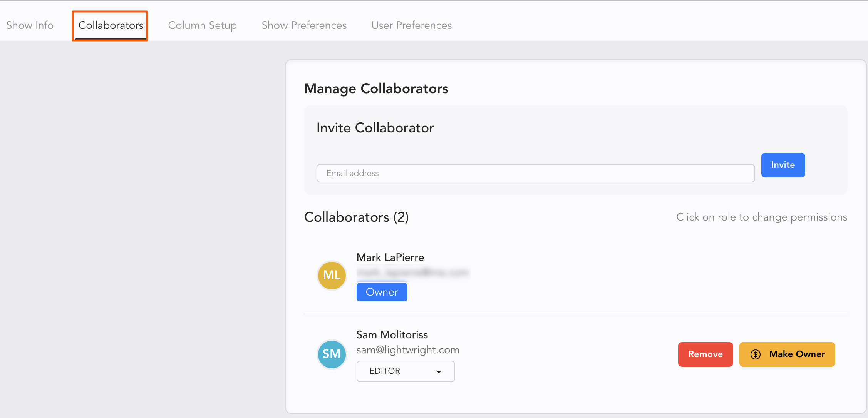Open the Show Info tab
Image resolution: width=868 pixels, height=418 pixels.
click(x=30, y=25)
